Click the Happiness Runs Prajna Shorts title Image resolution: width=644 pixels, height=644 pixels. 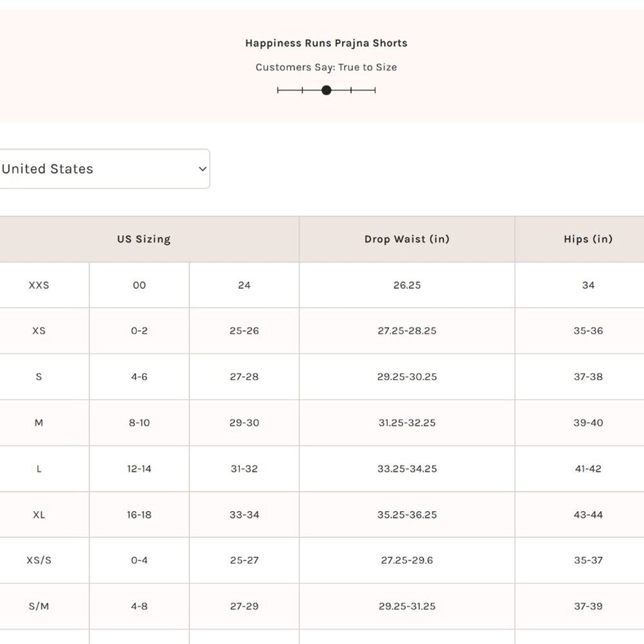coord(326,43)
